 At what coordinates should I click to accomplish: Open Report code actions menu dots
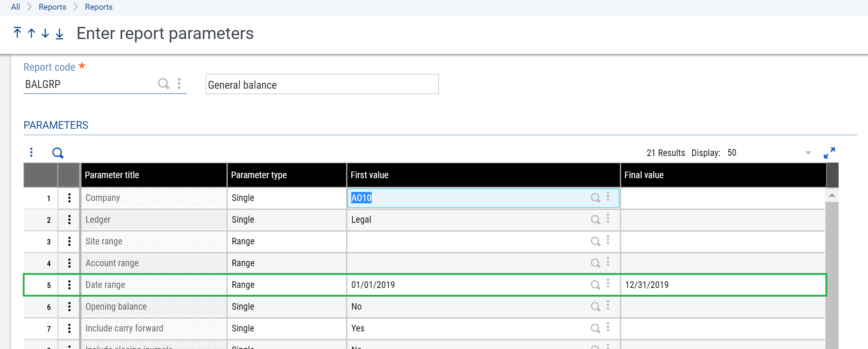click(179, 84)
